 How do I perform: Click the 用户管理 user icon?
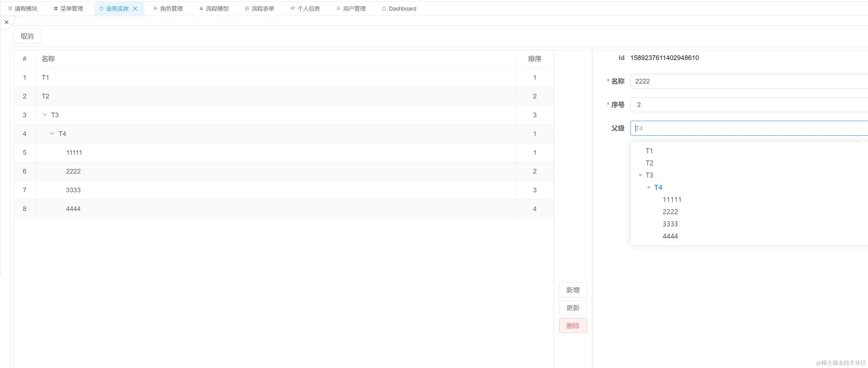[338, 8]
